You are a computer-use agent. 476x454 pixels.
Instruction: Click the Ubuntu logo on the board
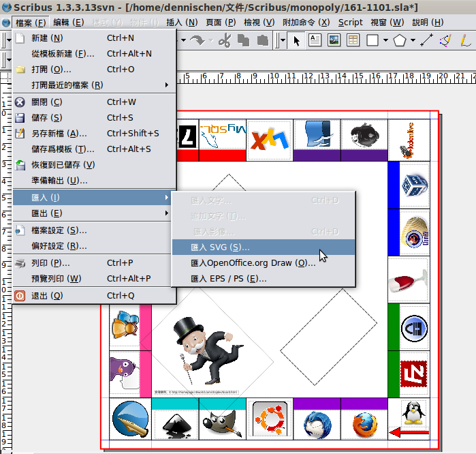270,420
